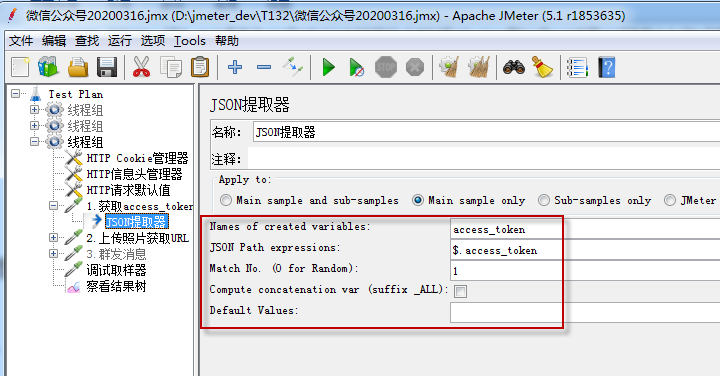720x376 pixels.
Task: Click Names of created variables field
Action: [x=585, y=229]
